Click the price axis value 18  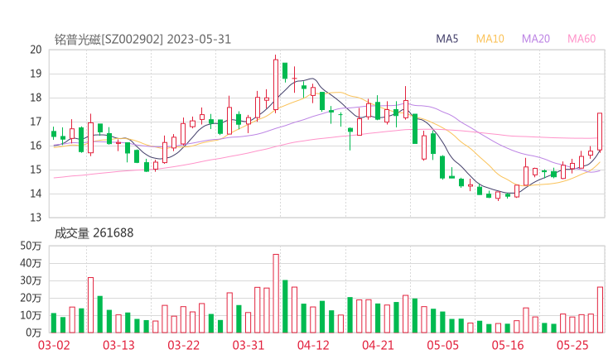point(36,98)
